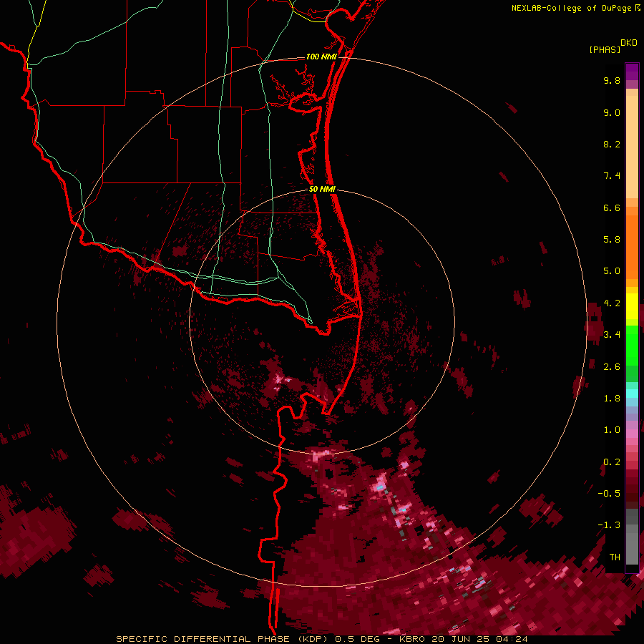
Task: Click the 7.4 value on the color scale
Action: [x=612, y=176]
